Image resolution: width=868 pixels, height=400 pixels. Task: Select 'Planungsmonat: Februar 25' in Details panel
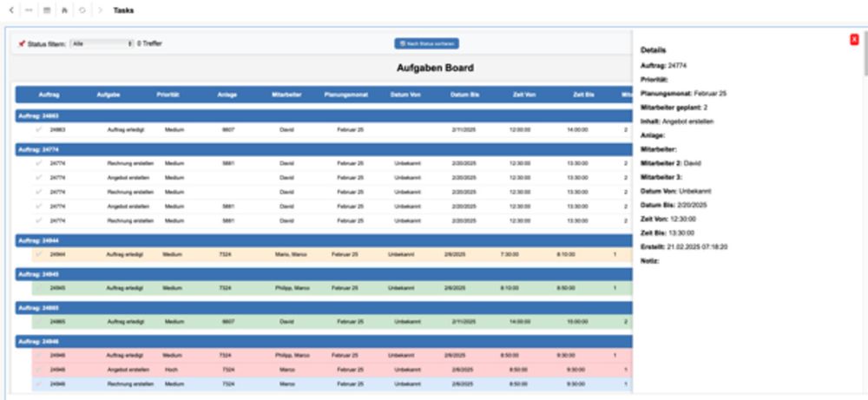pyautogui.click(x=684, y=93)
